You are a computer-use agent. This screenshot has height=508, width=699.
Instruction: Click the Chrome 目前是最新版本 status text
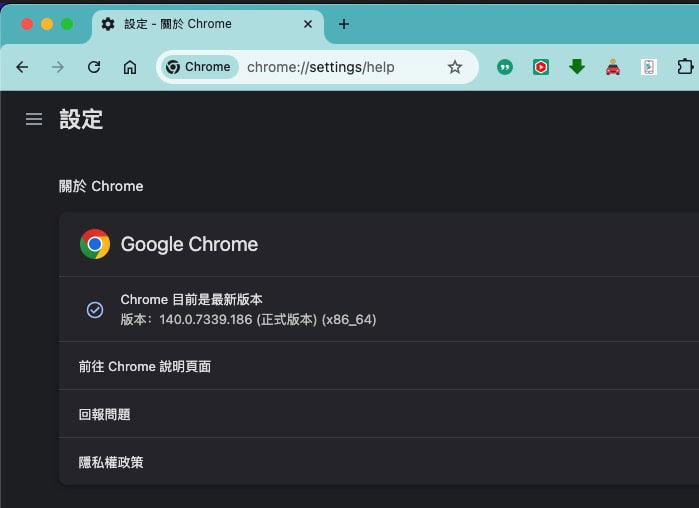tap(192, 299)
